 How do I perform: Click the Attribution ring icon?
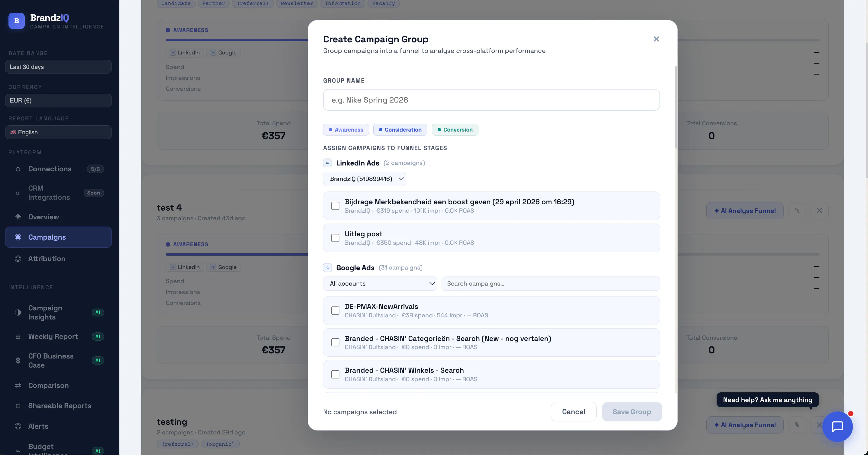coord(18,259)
